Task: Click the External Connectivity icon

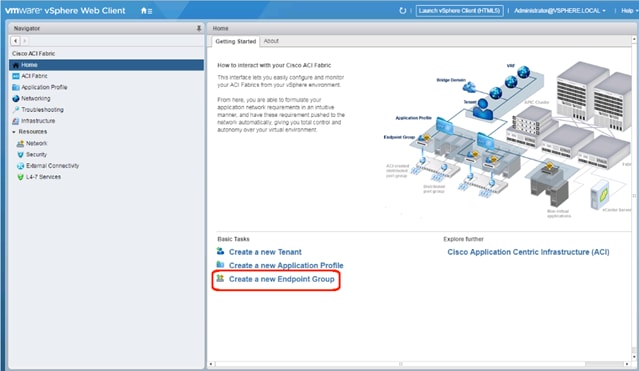Action: [x=20, y=166]
